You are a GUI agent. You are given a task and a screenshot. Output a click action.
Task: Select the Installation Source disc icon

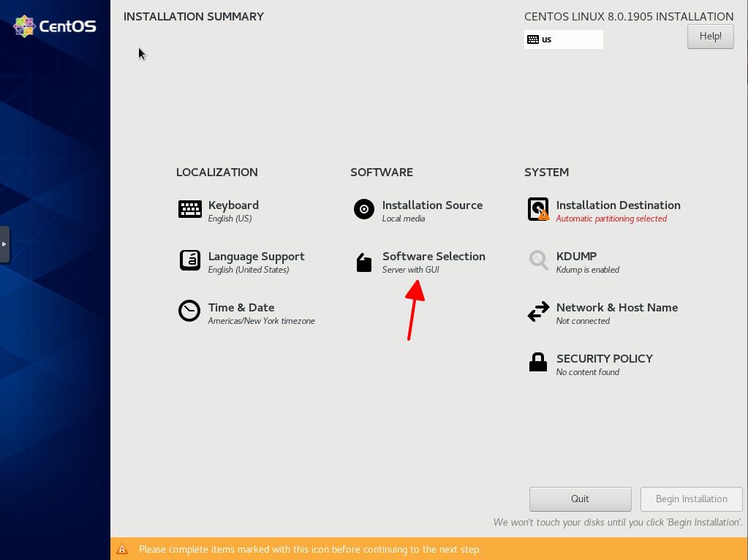pos(364,209)
